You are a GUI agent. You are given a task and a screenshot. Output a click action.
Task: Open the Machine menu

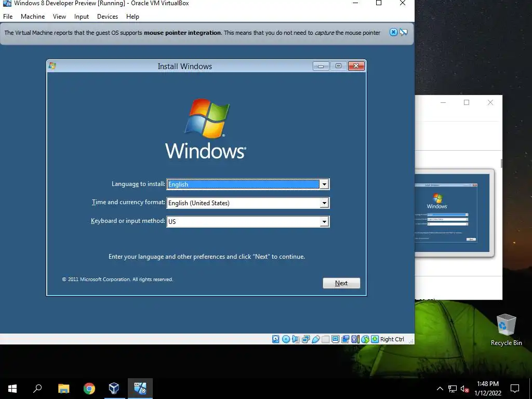[33, 16]
